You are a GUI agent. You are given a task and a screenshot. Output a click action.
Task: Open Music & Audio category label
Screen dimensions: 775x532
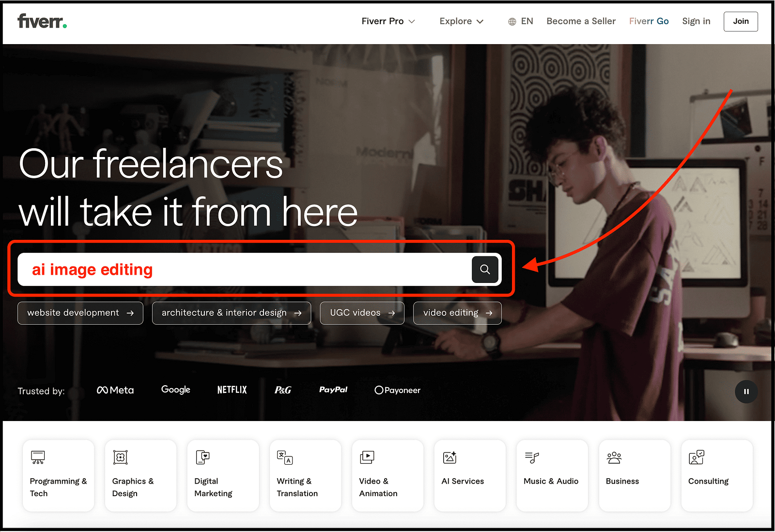(x=551, y=481)
